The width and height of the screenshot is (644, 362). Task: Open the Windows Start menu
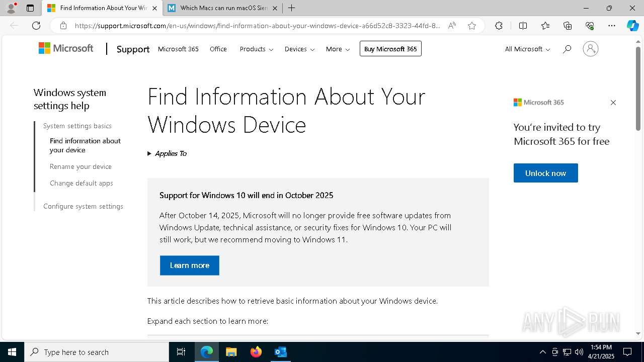point(12,352)
